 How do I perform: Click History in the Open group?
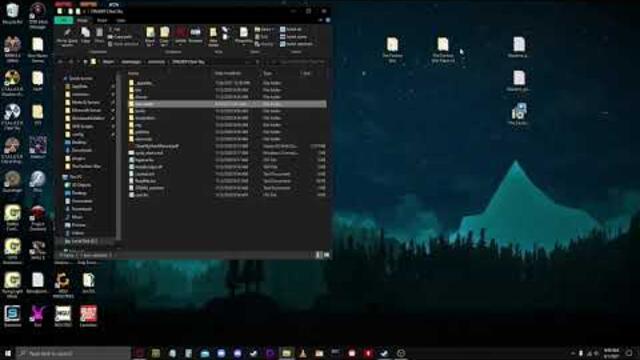coord(264,44)
